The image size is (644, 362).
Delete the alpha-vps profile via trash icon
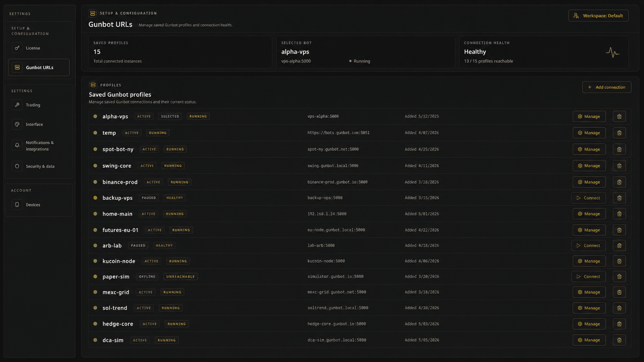tap(619, 117)
